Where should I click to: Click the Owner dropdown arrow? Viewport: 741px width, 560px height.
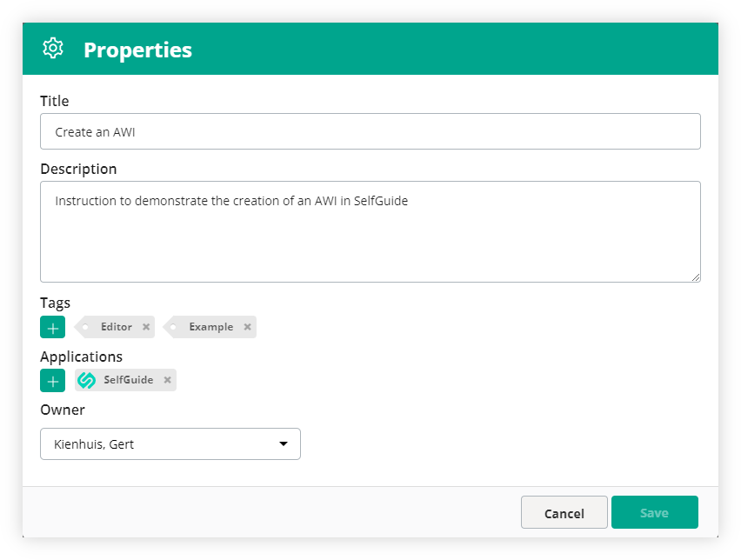[x=283, y=443]
